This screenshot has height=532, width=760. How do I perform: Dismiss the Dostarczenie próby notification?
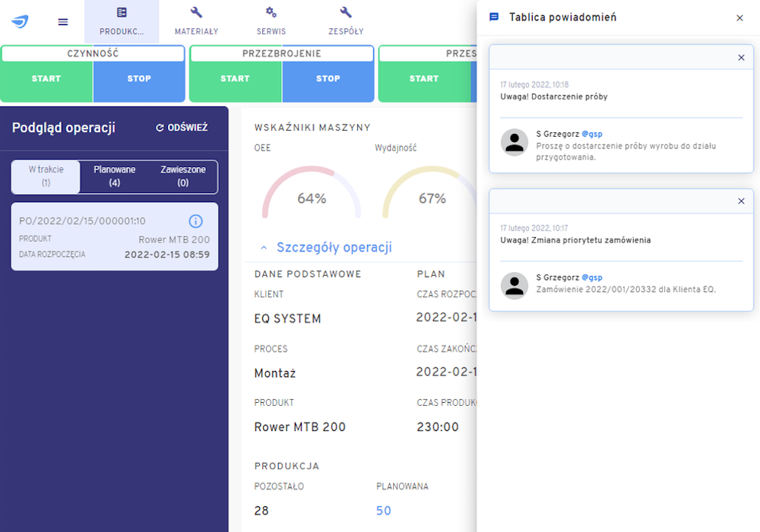[741, 58]
